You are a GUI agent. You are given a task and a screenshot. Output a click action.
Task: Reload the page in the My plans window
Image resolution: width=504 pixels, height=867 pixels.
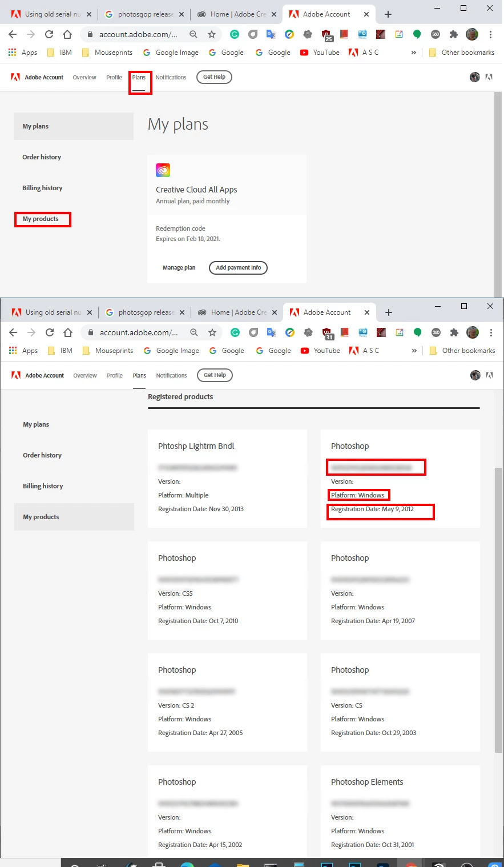coord(49,34)
